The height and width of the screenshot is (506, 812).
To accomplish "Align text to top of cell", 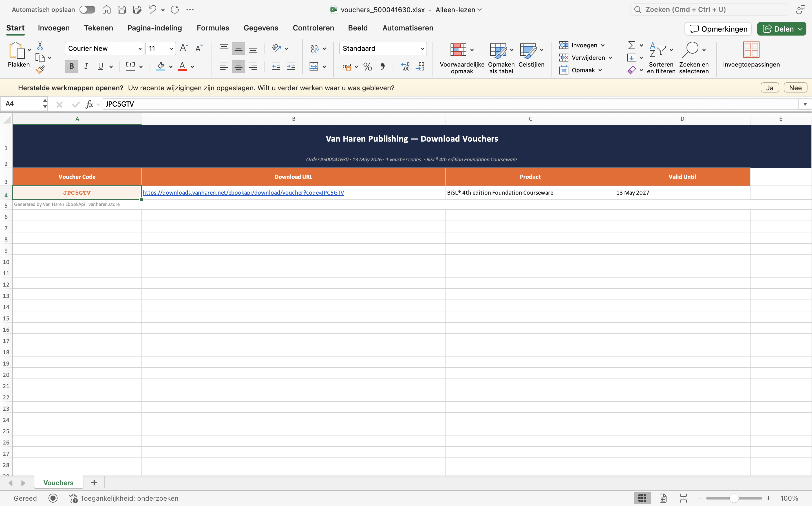I will [224, 49].
